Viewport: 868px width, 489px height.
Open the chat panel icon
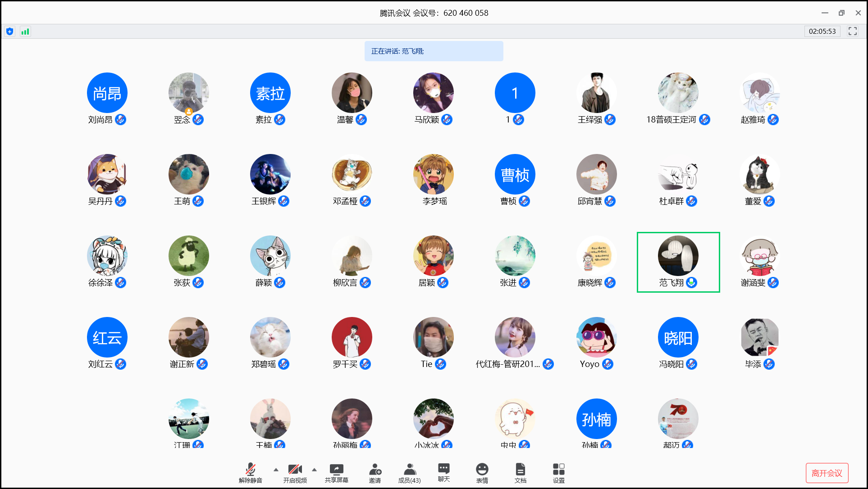(x=443, y=469)
